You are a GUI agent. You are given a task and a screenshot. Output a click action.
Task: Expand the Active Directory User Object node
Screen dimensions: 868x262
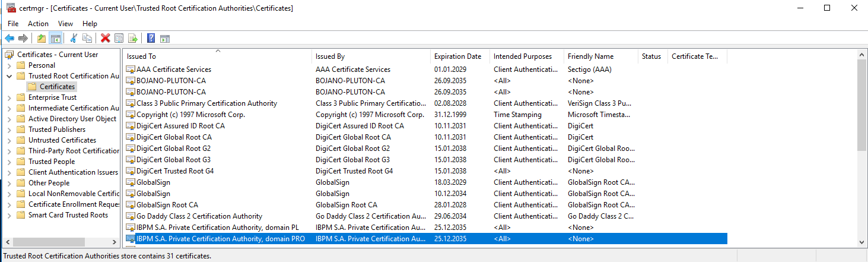9,119
